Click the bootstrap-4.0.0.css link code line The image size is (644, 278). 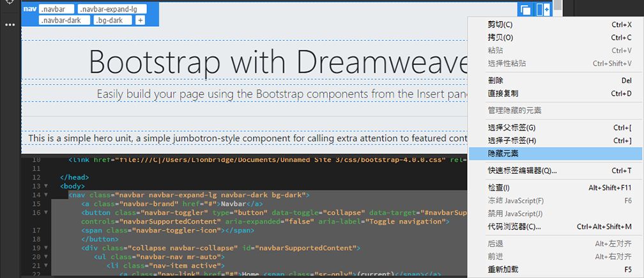click(268, 160)
